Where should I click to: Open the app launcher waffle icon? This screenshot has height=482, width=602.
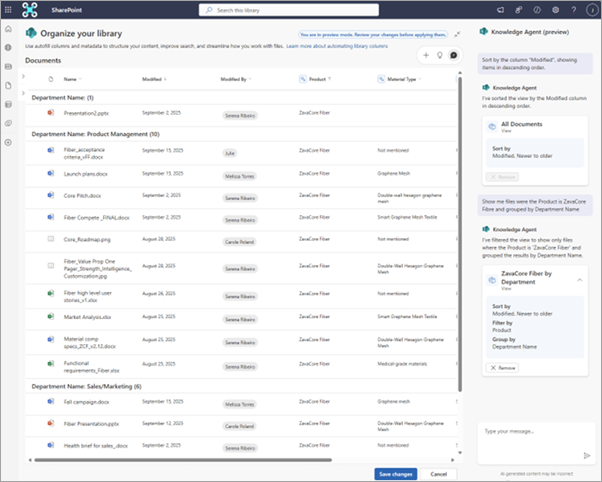8,10
